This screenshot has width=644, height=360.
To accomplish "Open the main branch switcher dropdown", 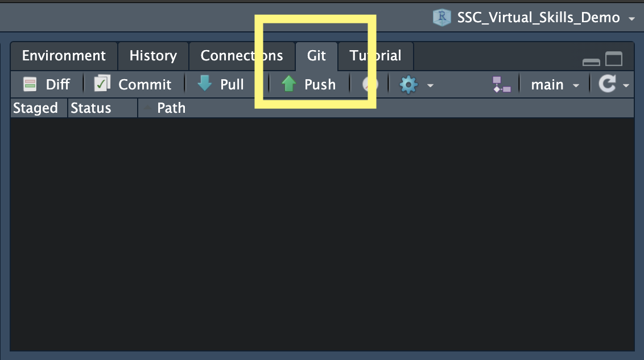I will coord(554,85).
